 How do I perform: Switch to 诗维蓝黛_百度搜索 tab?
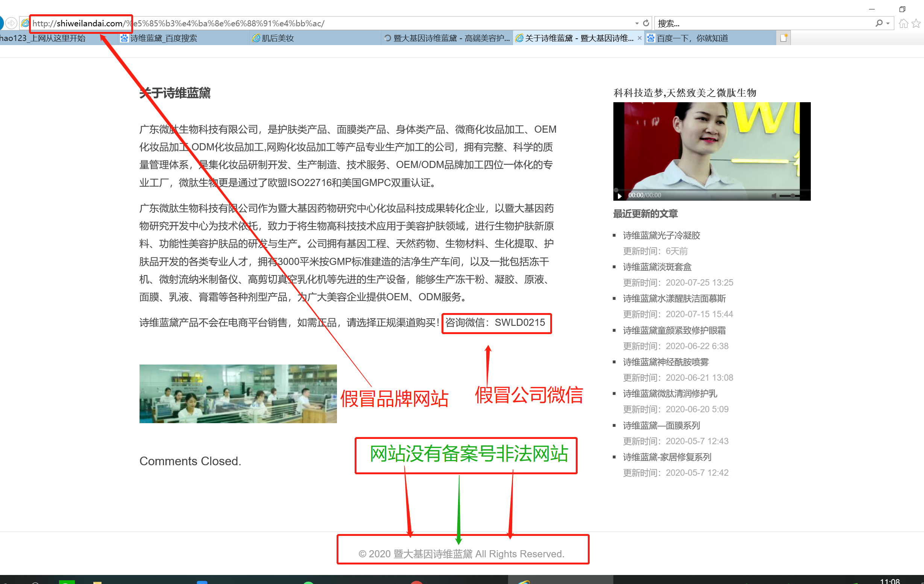coord(164,38)
